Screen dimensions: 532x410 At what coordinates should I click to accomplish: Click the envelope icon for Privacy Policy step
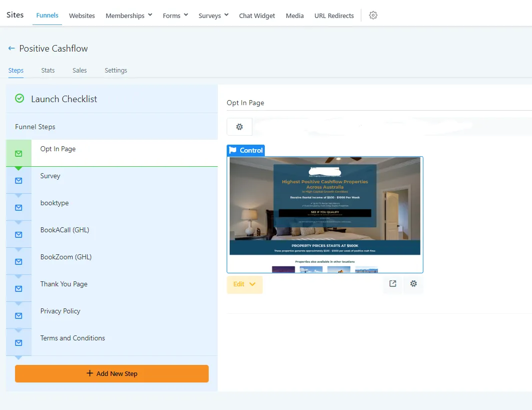pos(19,316)
